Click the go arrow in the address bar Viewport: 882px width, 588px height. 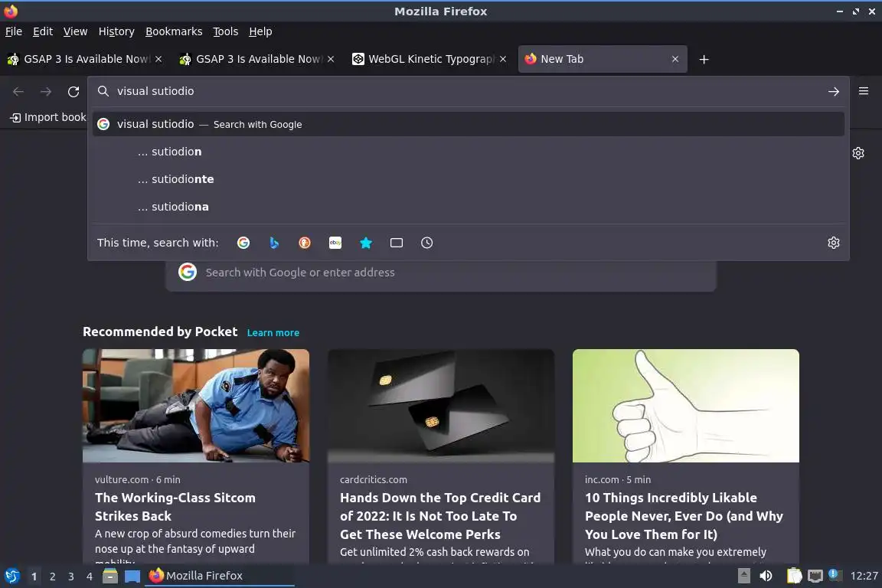pyautogui.click(x=834, y=91)
